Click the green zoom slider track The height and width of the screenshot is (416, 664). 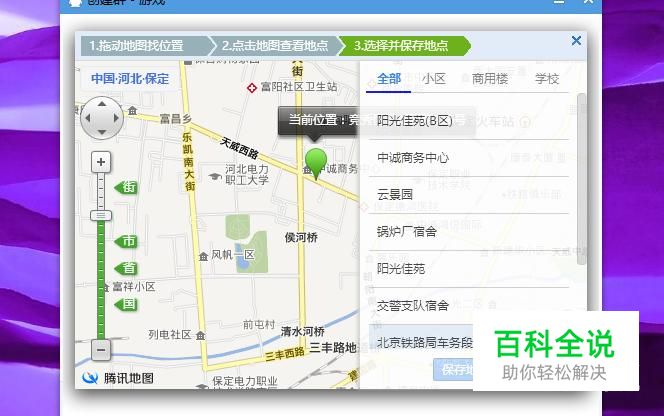[101, 280]
